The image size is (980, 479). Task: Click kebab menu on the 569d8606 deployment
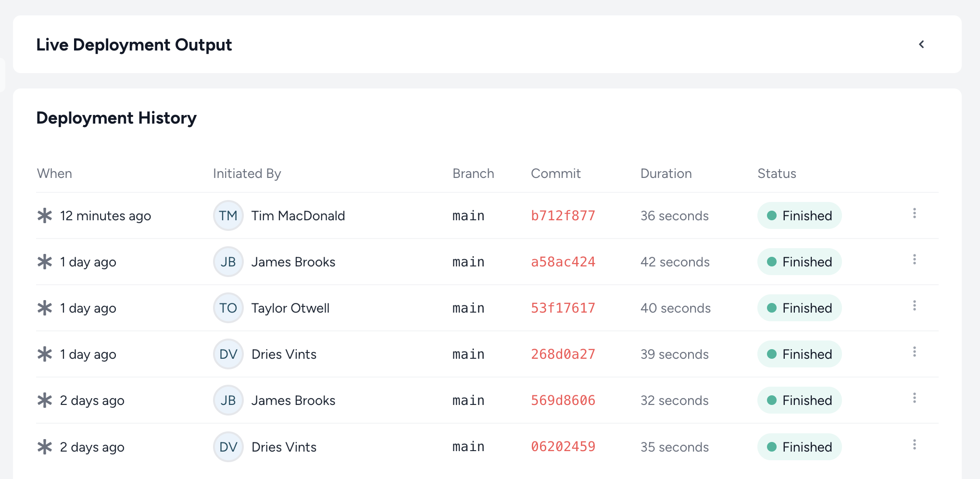point(914,398)
